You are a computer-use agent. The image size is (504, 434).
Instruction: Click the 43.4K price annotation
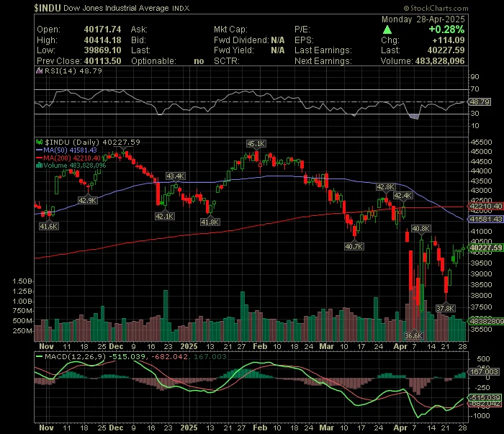(176, 176)
